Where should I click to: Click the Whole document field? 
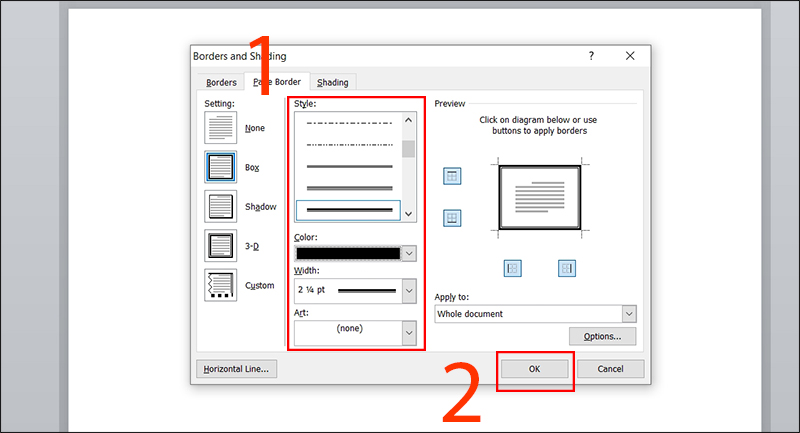point(528,314)
